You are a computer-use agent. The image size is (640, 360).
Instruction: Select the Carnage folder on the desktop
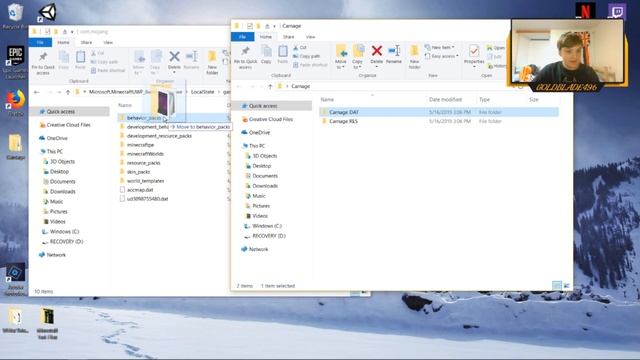click(x=15, y=147)
